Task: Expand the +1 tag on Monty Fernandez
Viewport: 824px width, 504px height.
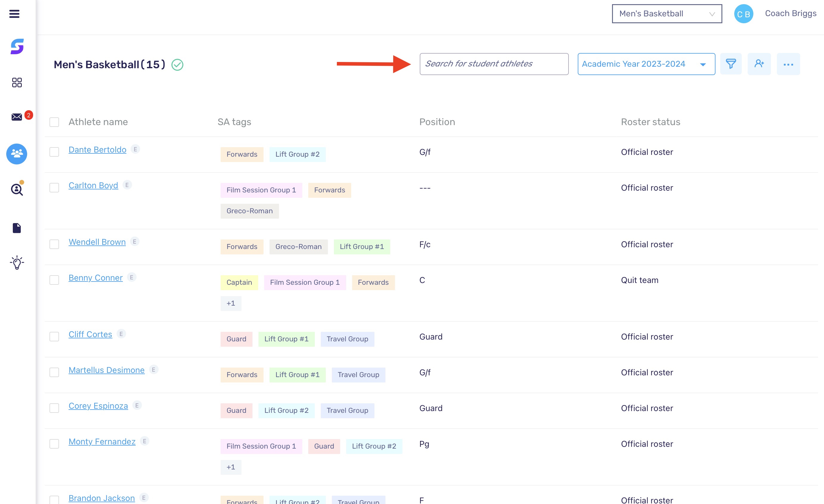Action: pyautogui.click(x=231, y=467)
